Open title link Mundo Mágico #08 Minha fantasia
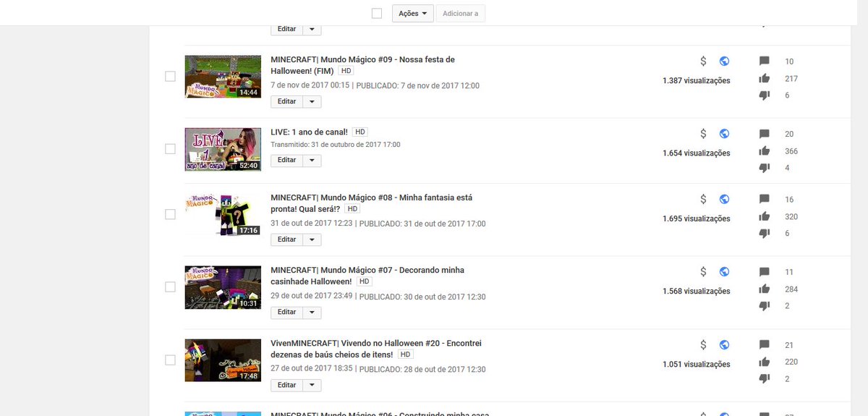Viewport: 868px width, 416px height. point(372,203)
